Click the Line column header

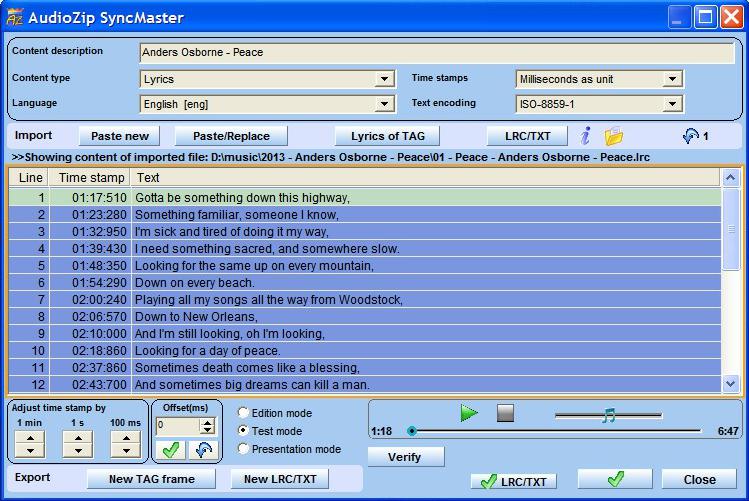click(x=29, y=178)
